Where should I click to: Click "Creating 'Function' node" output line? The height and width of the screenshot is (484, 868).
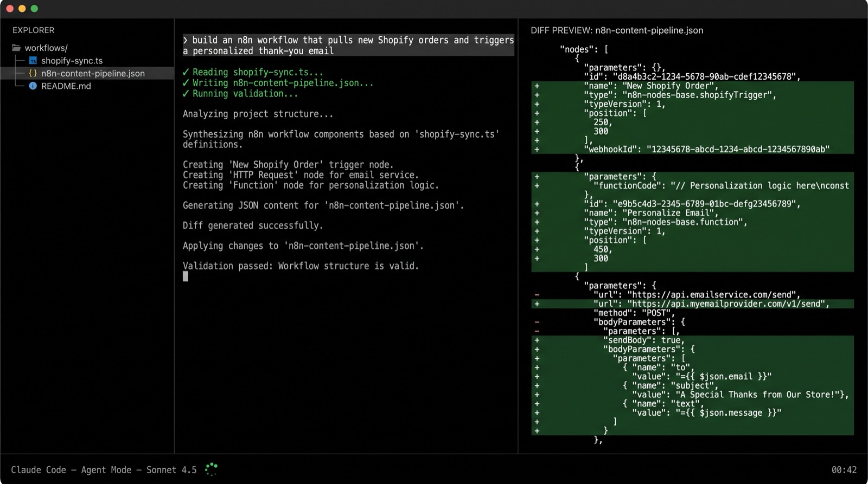point(311,185)
